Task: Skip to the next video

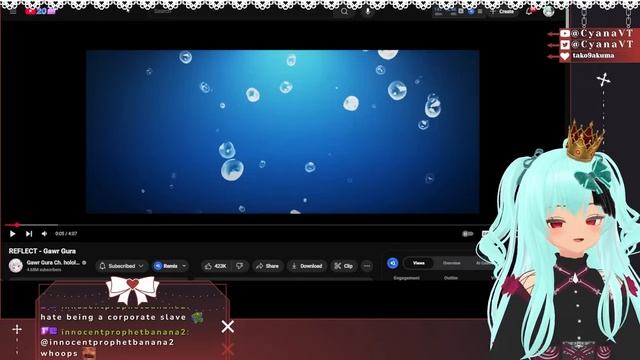Action: click(29, 234)
